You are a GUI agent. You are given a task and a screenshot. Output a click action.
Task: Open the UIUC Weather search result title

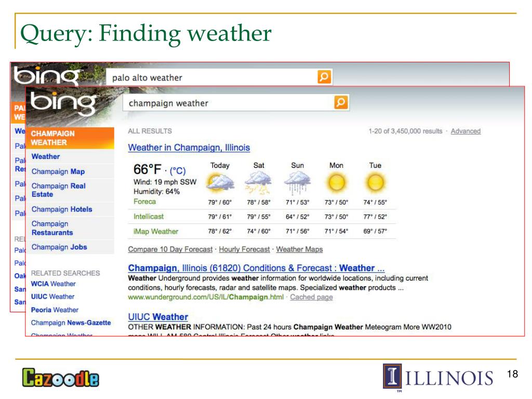pyautogui.click(x=158, y=317)
